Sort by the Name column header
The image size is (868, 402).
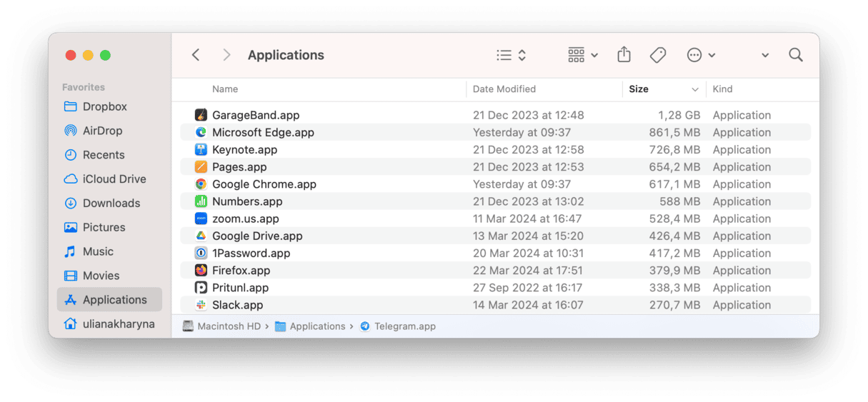point(225,89)
